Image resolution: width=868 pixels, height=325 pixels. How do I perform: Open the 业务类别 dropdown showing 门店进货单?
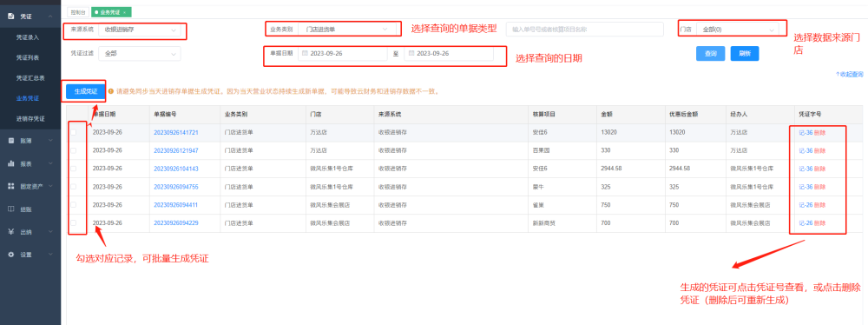346,29
